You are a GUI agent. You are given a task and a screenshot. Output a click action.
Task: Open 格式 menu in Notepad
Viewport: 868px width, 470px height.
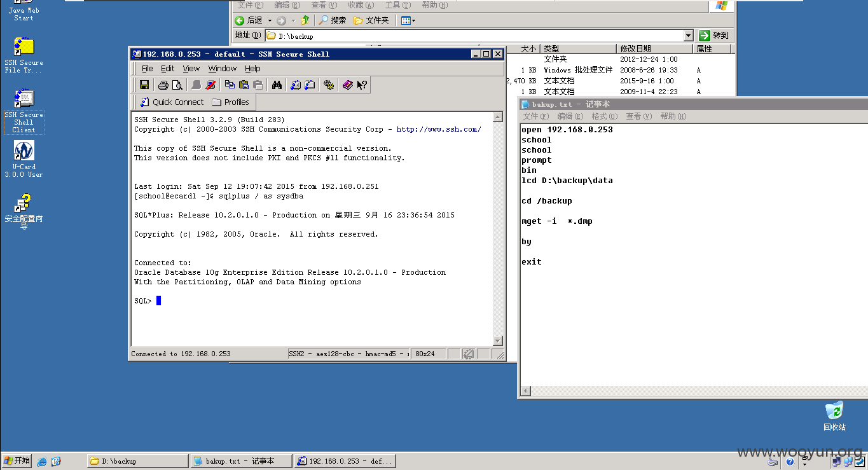604,116
